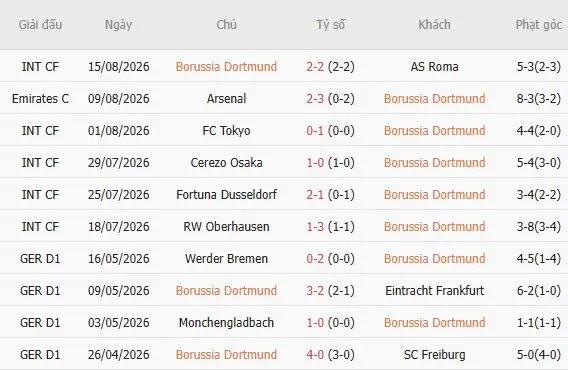Select the Phạt góc column header
The height and width of the screenshot is (371, 568).
tap(539, 25)
